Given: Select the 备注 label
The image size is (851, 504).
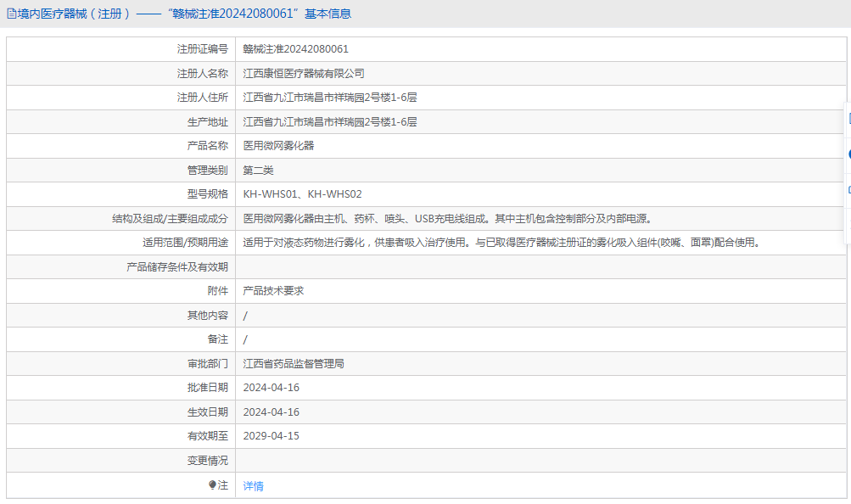Looking at the screenshot, I should [218, 339].
